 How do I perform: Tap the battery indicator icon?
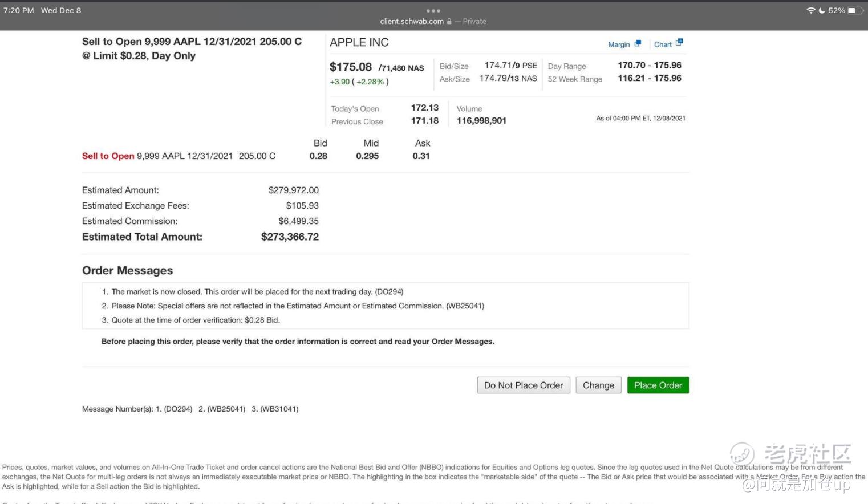(x=855, y=10)
